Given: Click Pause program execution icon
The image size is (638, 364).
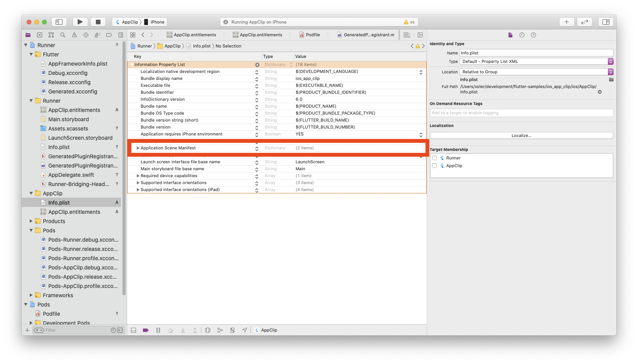Looking at the screenshot, I should (x=158, y=330).
